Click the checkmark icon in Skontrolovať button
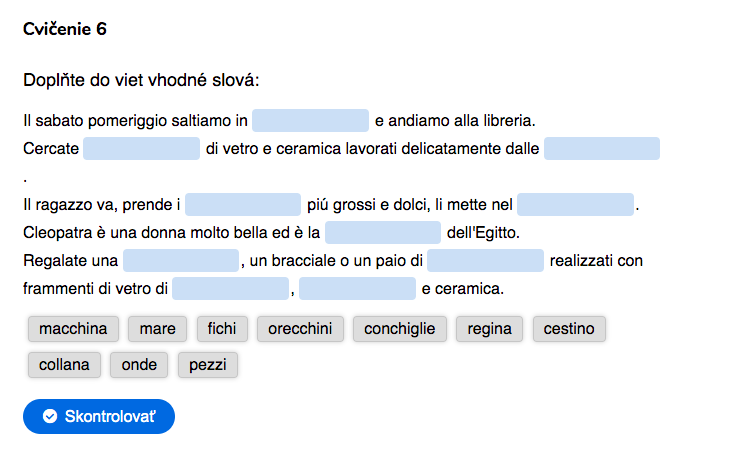This screenshot has height=450, width=735. tap(50, 416)
